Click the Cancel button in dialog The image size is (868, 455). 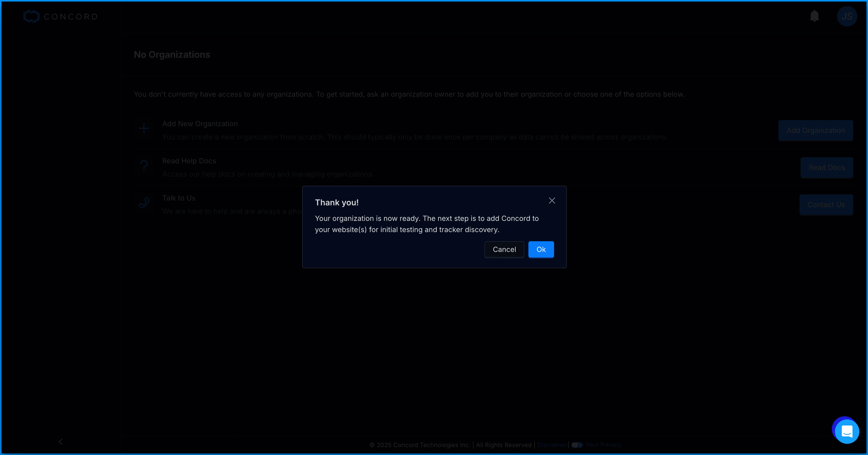click(x=504, y=249)
